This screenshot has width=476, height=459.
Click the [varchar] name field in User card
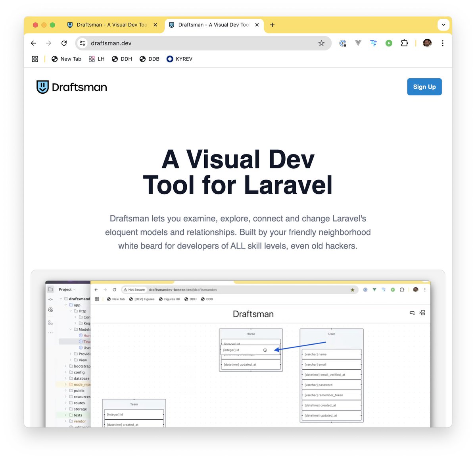tap(332, 354)
